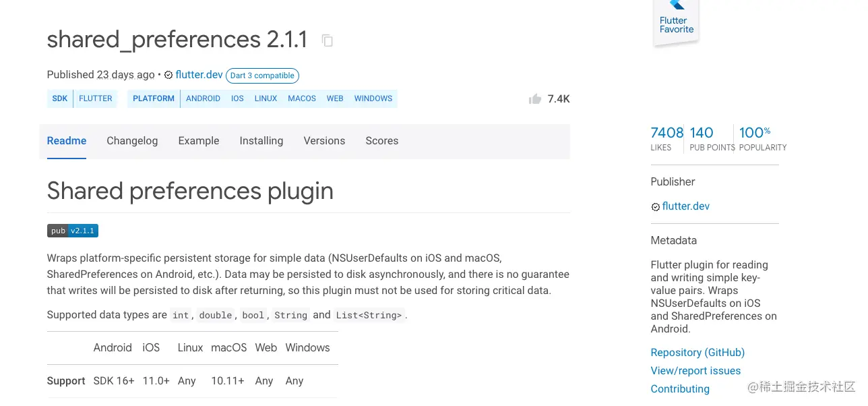Click the verified publisher icon beside flutter.dev
868x406 pixels.
tap(168, 76)
